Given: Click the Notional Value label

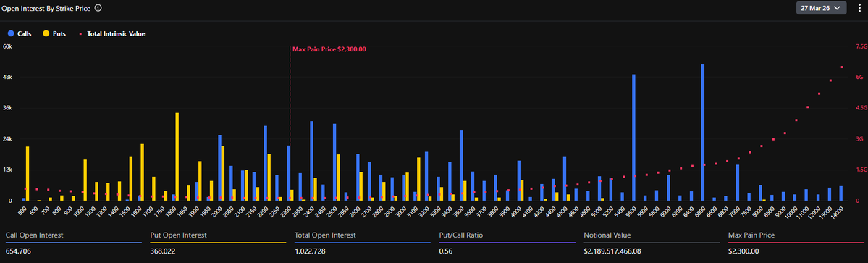Looking at the screenshot, I should coord(607,235).
